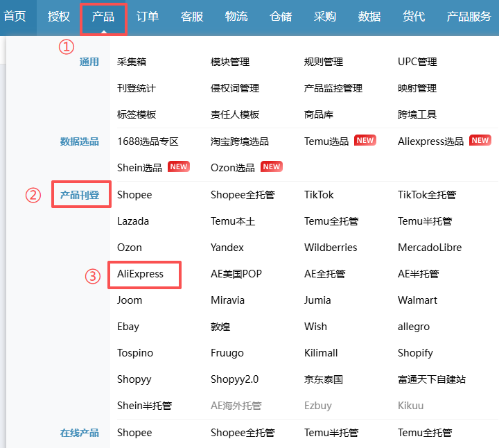The width and height of the screenshot is (499, 448).
Task: Select the TikTok listing option
Action: coord(319,195)
